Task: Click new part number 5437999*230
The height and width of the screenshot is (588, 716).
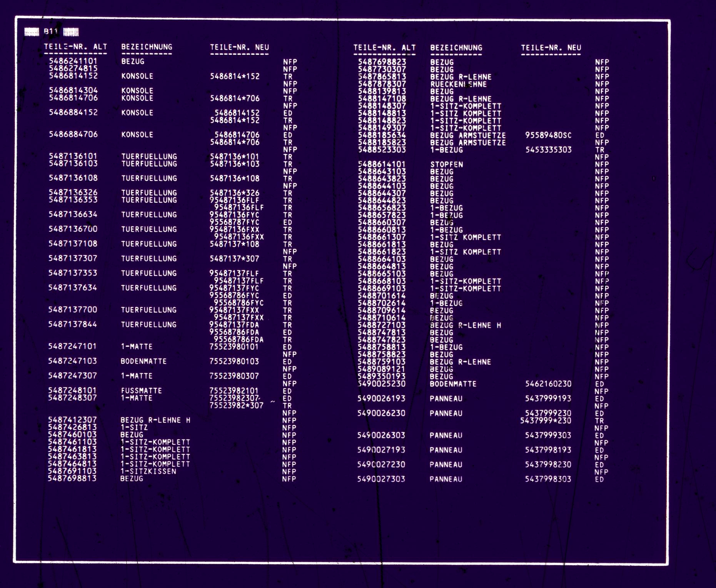Action: click(546, 421)
